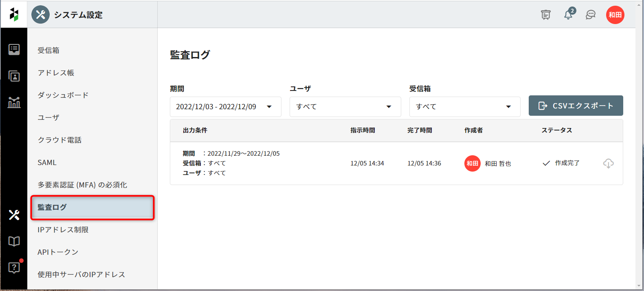Click the CSVエクスポート button
This screenshot has width=644, height=291.
[x=576, y=106]
